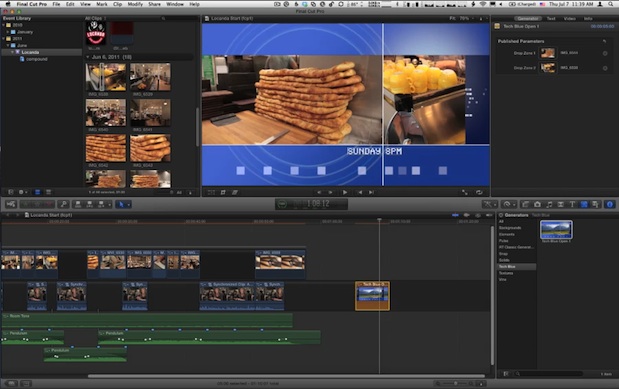The height and width of the screenshot is (389, 619).
Task: Select Solids generator category
Action: tap(504, 260)
